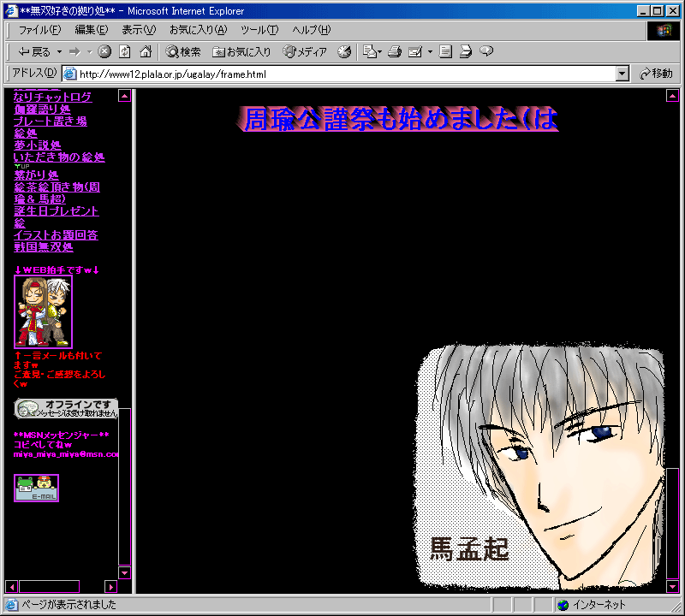Click the sidebar frame's scroll up arrow
Viewport: 685px width, 616px height.
[124, 96]
